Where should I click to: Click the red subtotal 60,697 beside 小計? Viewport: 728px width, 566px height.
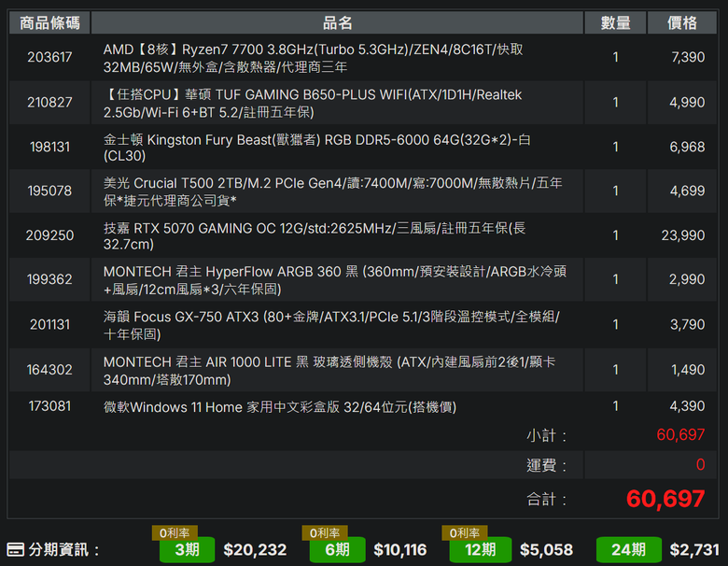680,434
